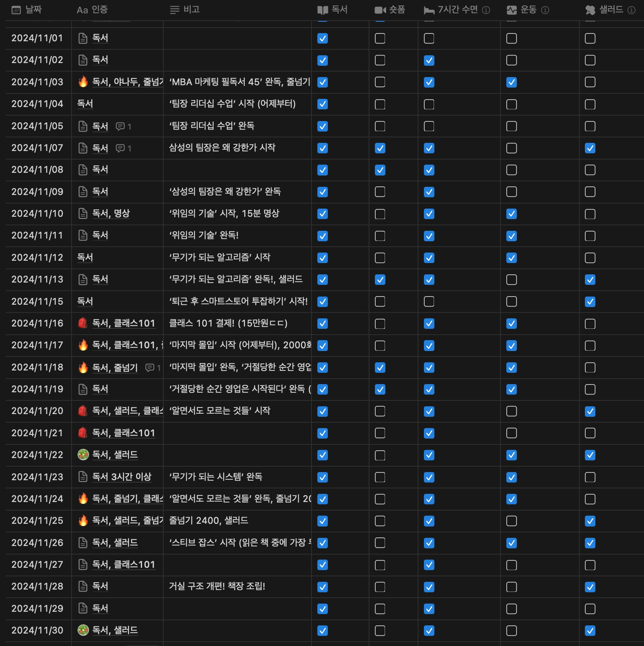Open the '독서, 명상' page title
The width and height of the screenshot is (644, 646).
click(x=111, y=214)
